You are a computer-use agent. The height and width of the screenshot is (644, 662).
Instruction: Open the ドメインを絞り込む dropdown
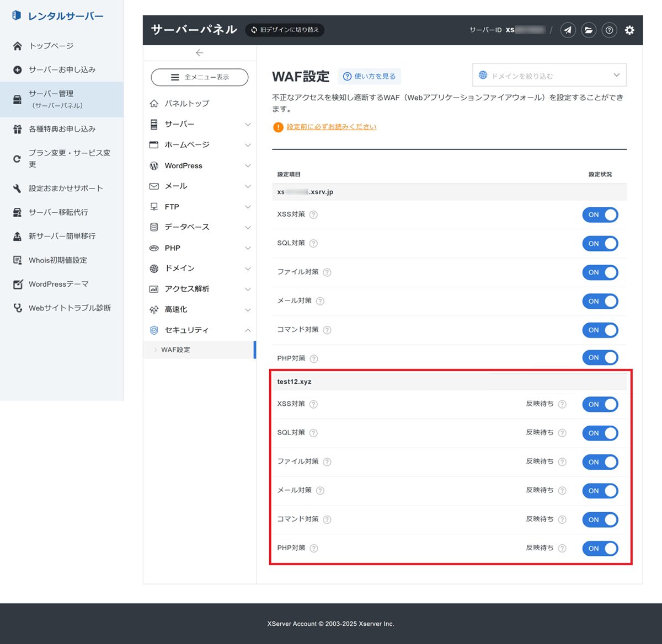pyautogui.click(x=549, y=76)
